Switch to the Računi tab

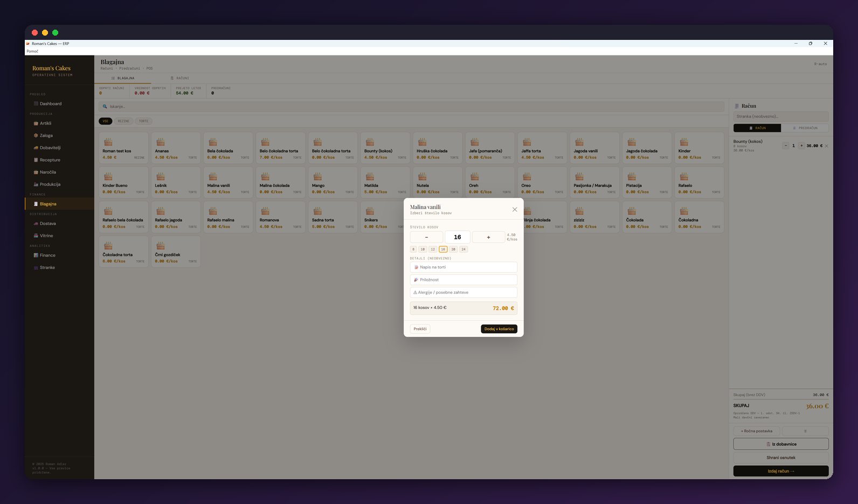pos(180,78)
